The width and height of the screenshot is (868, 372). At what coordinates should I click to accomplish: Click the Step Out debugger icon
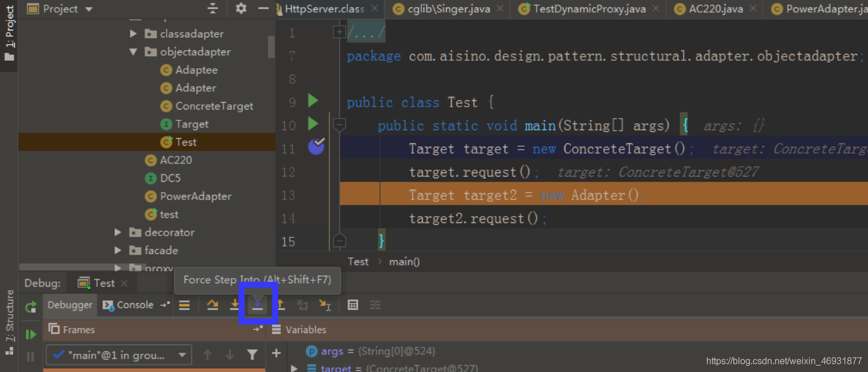pyautogui.click(x=280, y=306)
